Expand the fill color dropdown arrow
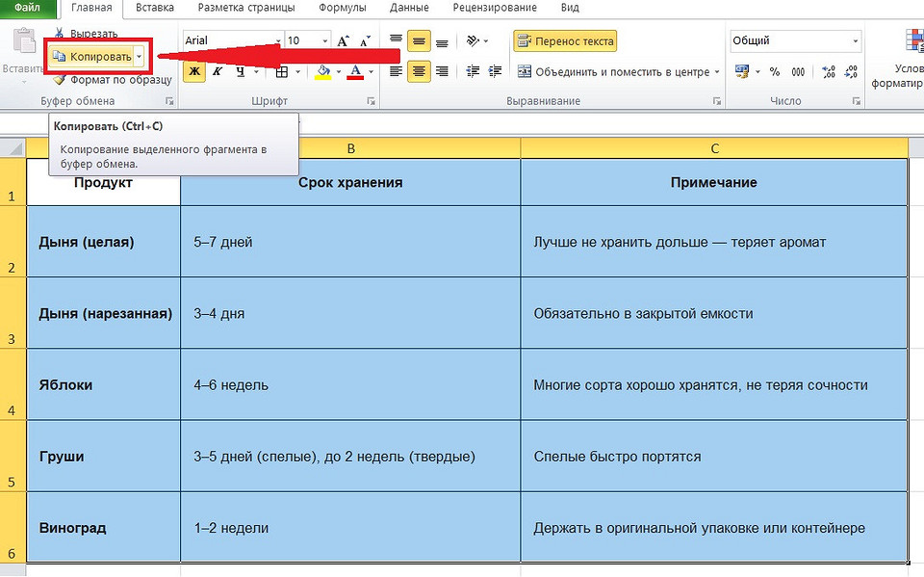 pos(339,72)
